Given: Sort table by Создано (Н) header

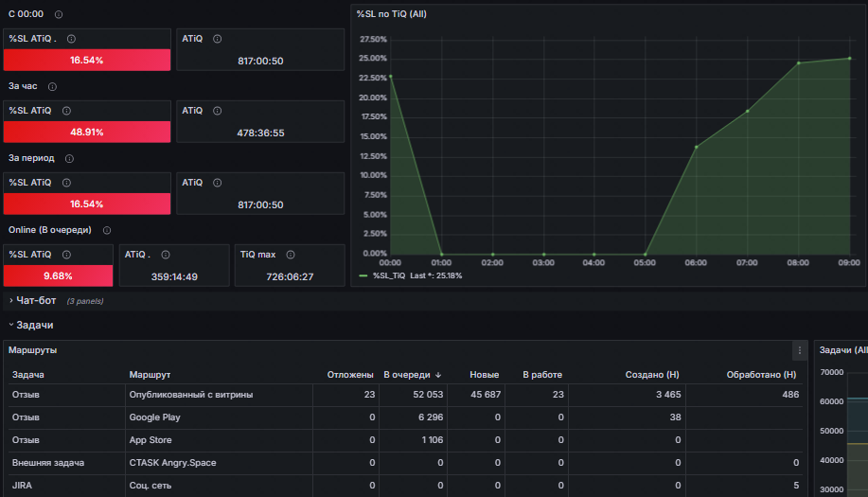Looking at the screenshot, I should point(652,375).
